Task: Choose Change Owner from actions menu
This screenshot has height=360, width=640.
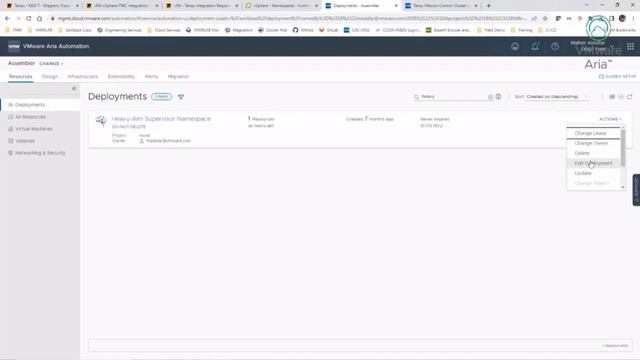Action: tap(591, 143)
